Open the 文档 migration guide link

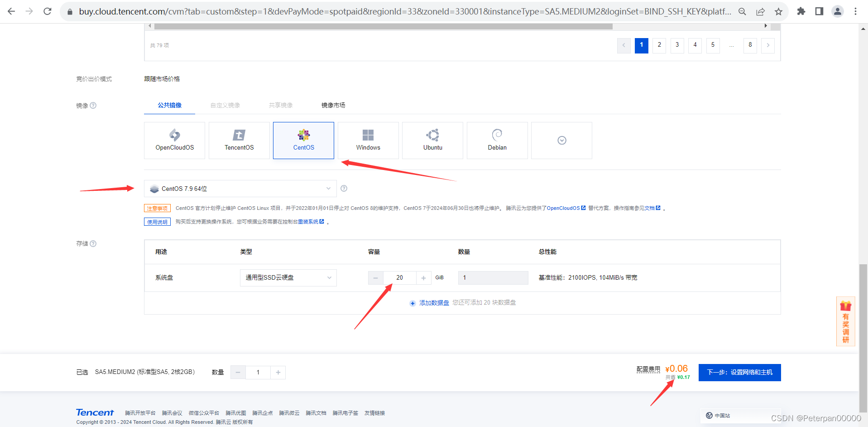(x=652, y=208)
